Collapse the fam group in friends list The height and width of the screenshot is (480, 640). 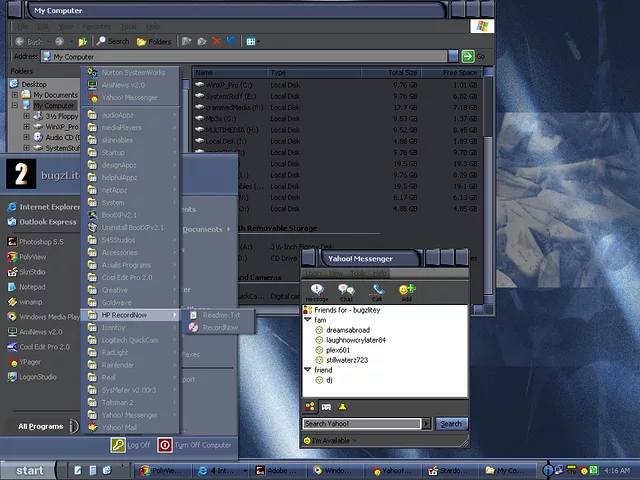pyautogui.click(x=308, y=320)
